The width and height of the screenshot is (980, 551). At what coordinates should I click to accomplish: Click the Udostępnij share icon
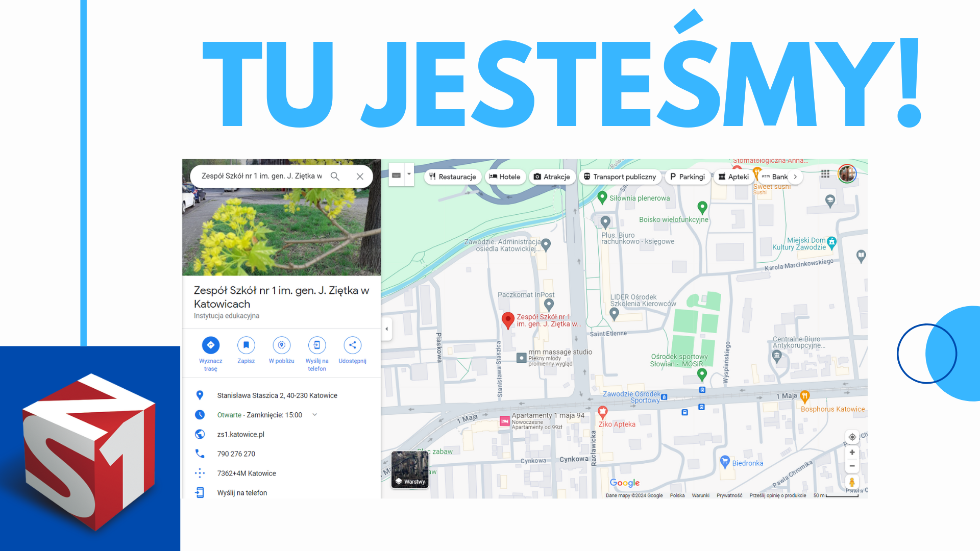(x=352, y=345)
